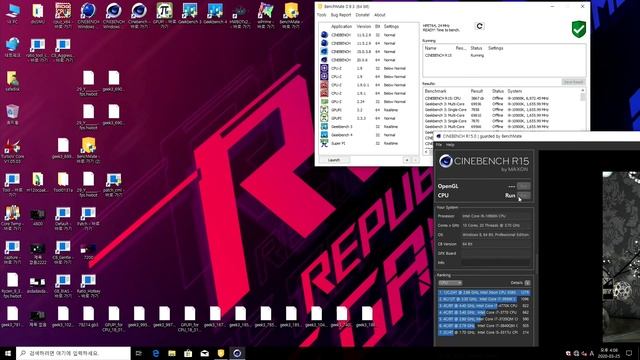Toggle the Details checkbox in Cinebench ranking
Image resolution: width=640 pixels, height=360 pixels.
(527, 282)
